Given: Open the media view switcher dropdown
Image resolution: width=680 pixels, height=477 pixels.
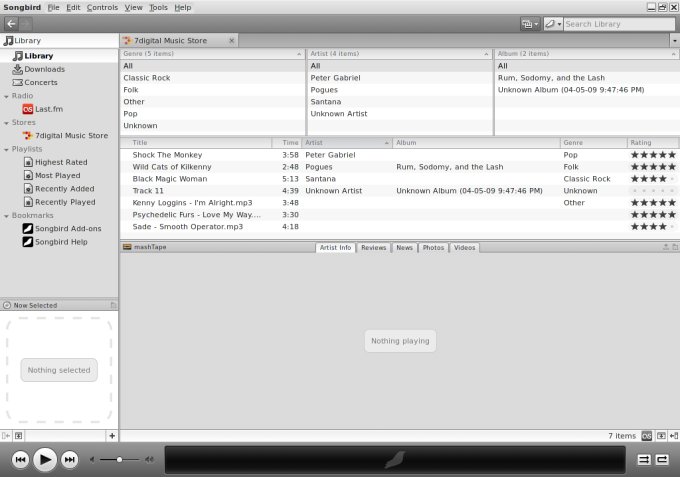Looking at the screenshot, I should point(529,24).
